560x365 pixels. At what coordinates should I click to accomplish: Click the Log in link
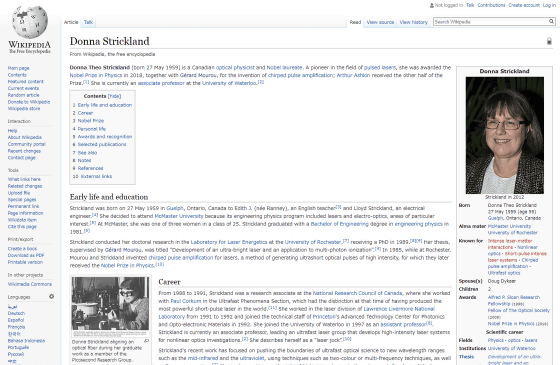click(x=549, y=5)
